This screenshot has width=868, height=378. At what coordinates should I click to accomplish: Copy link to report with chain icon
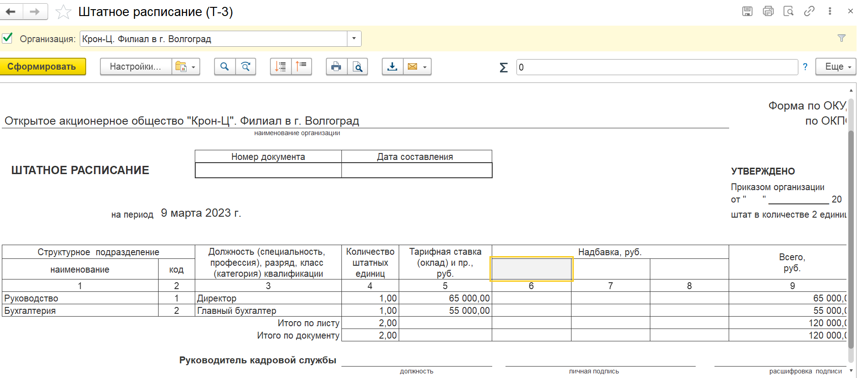[809, 11]
